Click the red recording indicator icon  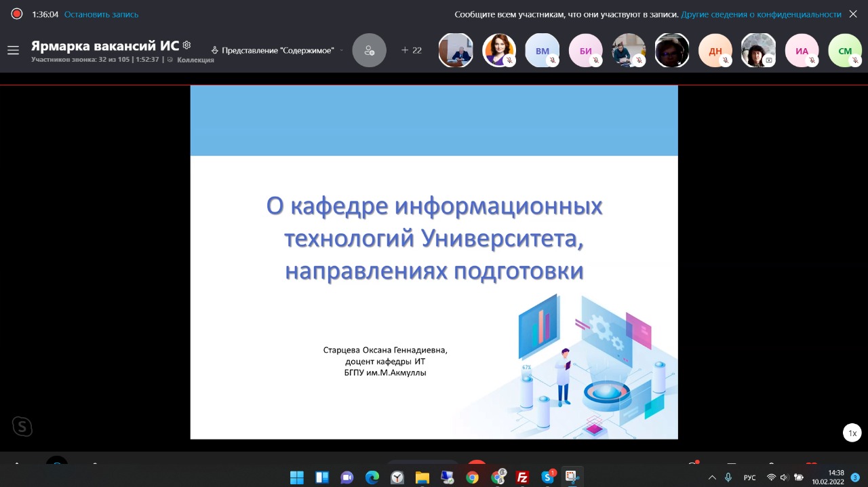pyautogui.click(x=17, y=14)
